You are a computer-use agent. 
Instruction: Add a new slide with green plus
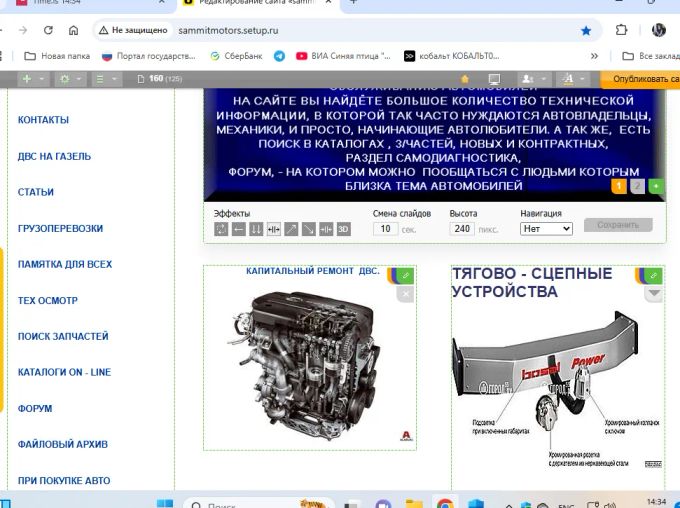656,186
